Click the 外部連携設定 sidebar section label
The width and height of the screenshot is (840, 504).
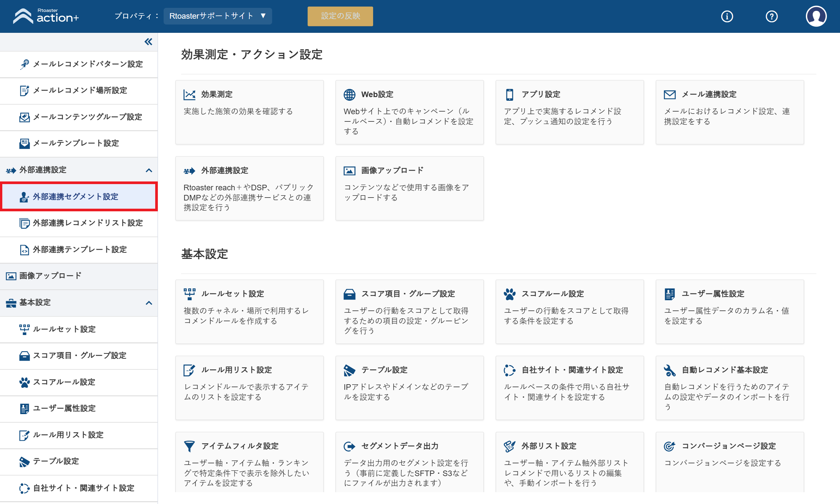click(x=43, y=170)
